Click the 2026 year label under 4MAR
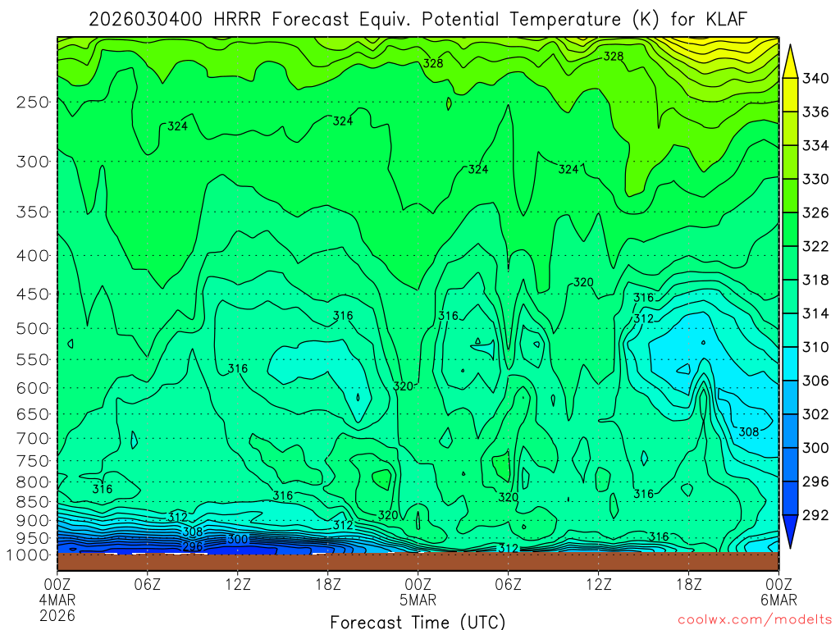Viewport: 840px width, 630px height. [57, 615]
